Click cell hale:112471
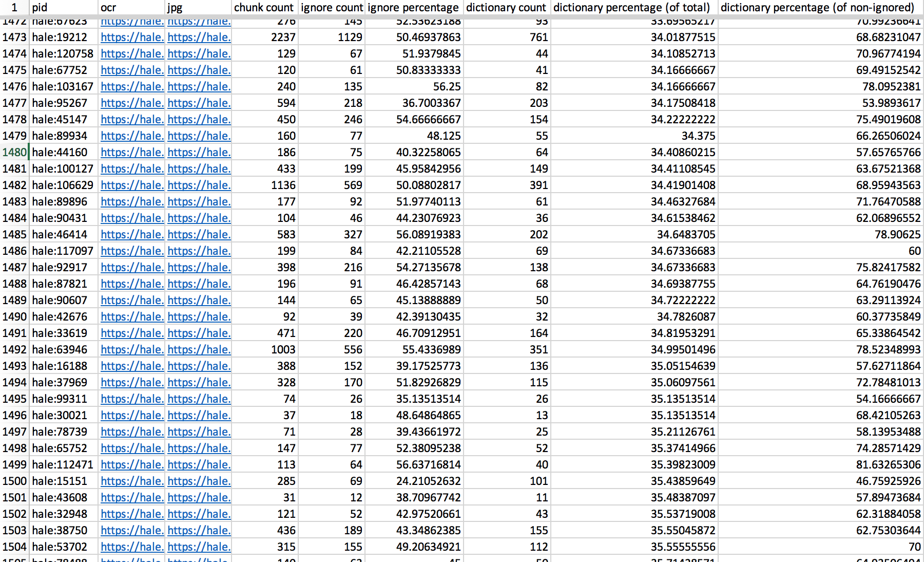The image size is (924, 562). click(x=64, y=464)
